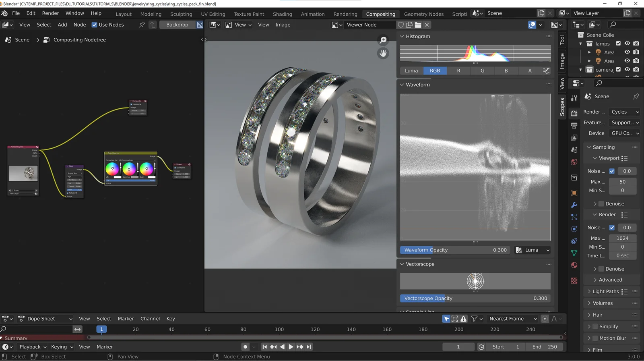Open the Render properties tab icon

574,114
